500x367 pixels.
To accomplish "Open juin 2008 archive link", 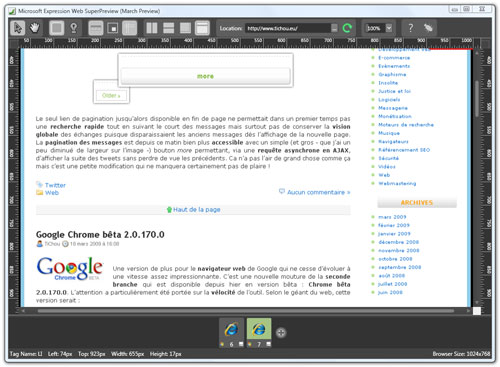I will 390,292.
